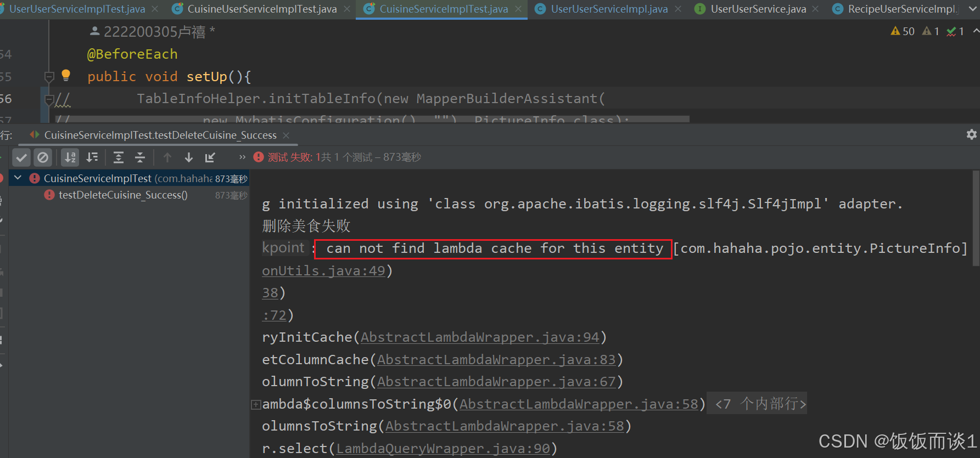Click the kpoint highlighted console text
The height and width of the screenshot is (458, 980).
[283, 248]
